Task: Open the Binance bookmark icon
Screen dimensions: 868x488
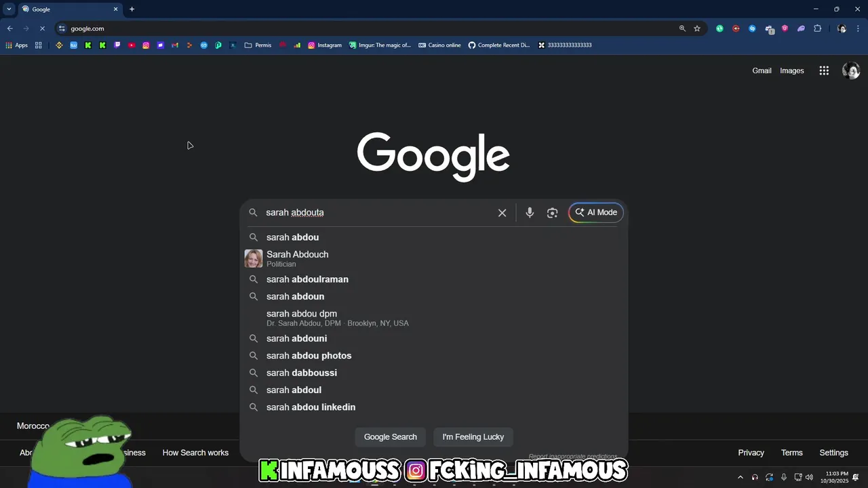Action: click(x=59, y=45)
